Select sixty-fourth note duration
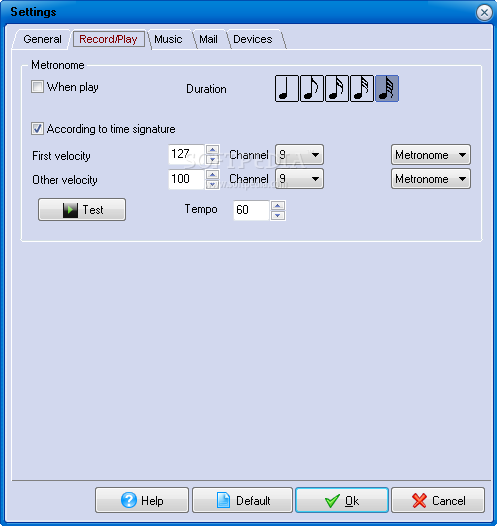This screenshot has height=526, width=497. pos(387,88)
